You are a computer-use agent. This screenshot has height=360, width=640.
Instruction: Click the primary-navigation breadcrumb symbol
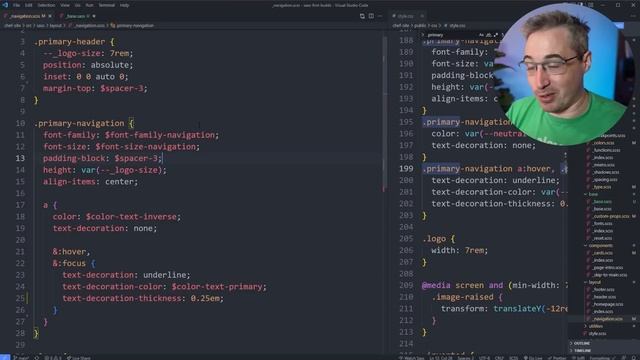tap(135, 25)
